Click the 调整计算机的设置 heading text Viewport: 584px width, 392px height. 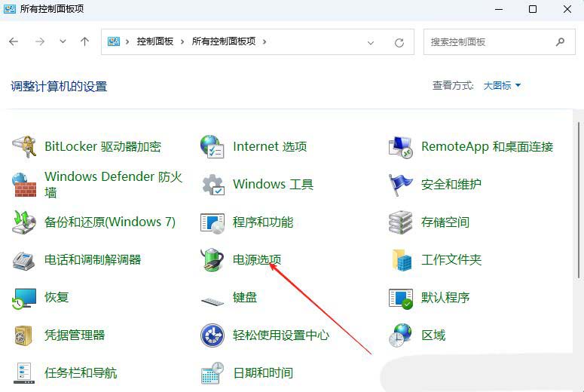coord(59,87)
